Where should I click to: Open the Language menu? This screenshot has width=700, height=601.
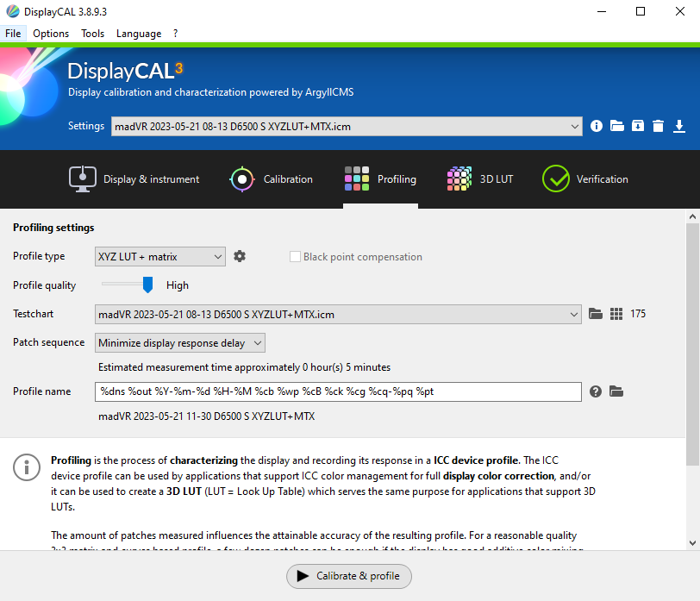coord(139,34)
